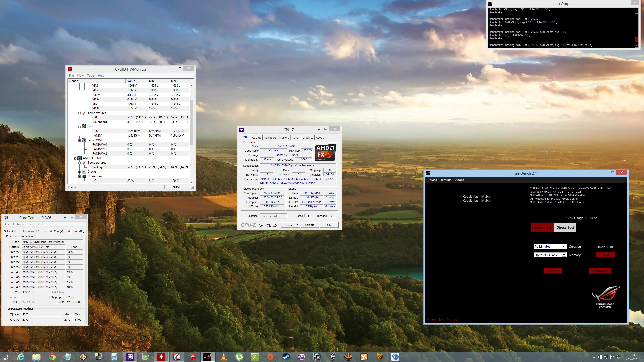
Task: Click the Log Output scrollbar red thumb
Action: pos(636,39)
